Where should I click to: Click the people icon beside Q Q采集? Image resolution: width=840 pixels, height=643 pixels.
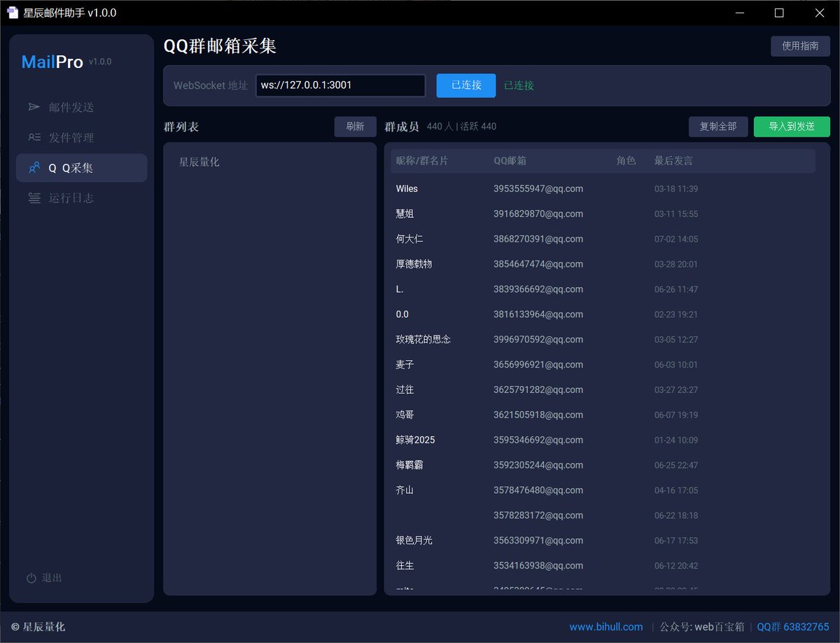34,167
